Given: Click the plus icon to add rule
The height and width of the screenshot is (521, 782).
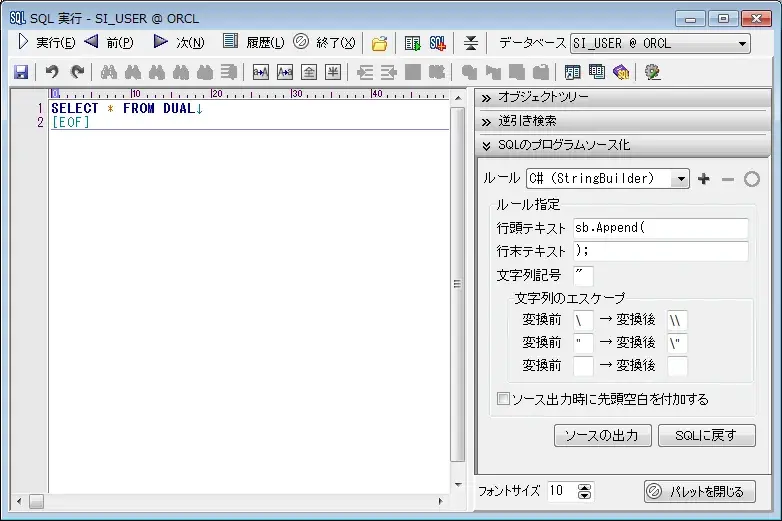Looking at the screenshot, I should (x=704, y=179).
